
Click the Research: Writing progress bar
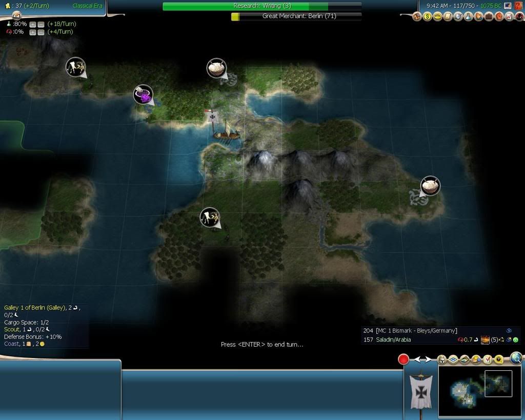pos(262,6)
